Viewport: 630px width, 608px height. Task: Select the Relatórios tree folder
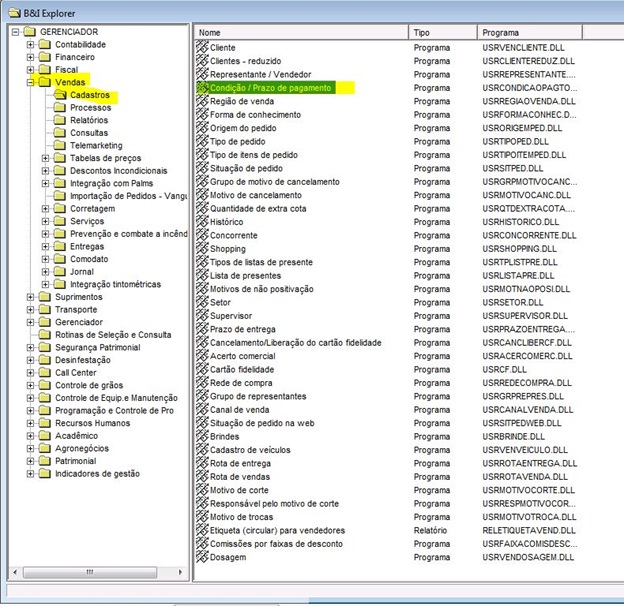point(89,120)
